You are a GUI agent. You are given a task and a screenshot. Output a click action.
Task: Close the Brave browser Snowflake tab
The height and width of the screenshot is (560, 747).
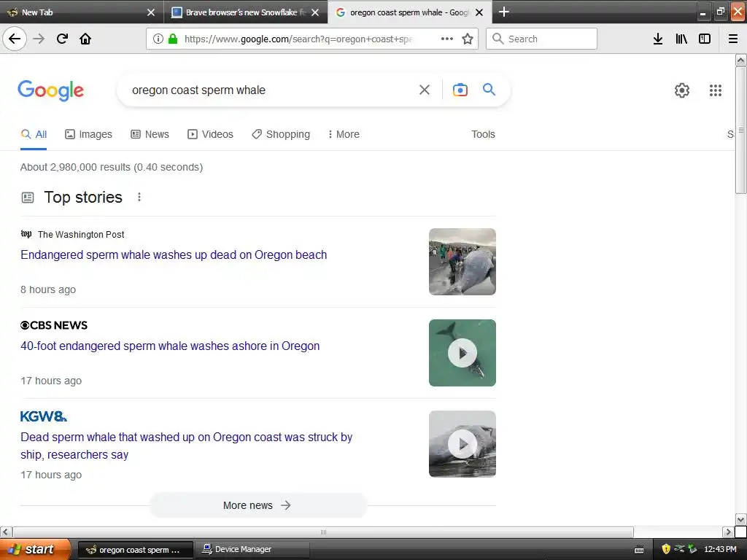[x=315, y=12]
